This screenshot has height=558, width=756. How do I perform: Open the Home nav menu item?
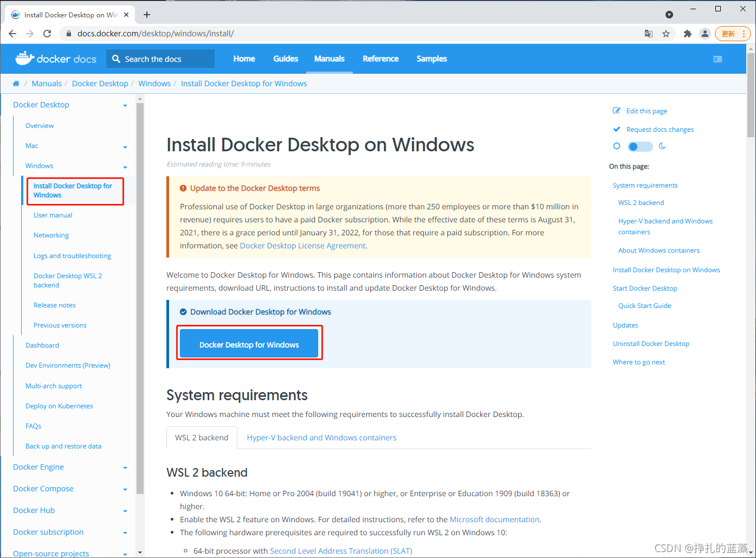[x=244, y=59]
